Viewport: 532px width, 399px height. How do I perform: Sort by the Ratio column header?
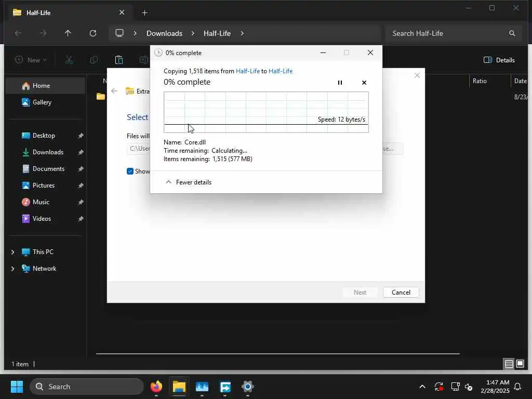(480, 81)
